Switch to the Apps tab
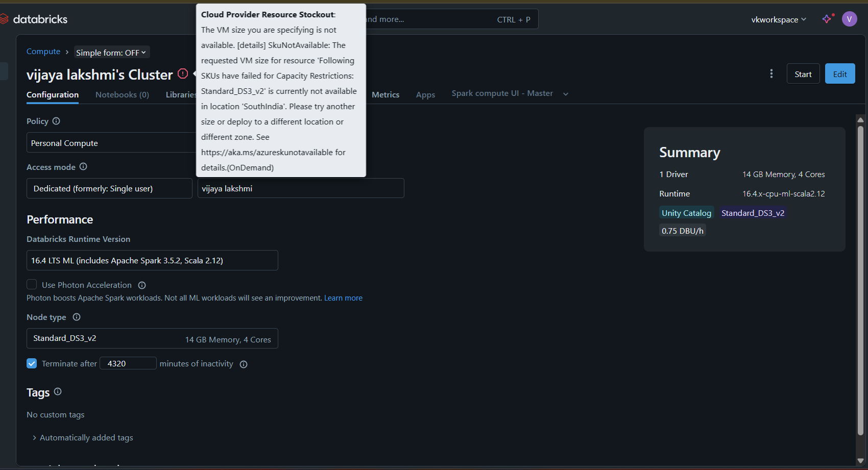Screen dimensions: 868x470 click(425, 95)
